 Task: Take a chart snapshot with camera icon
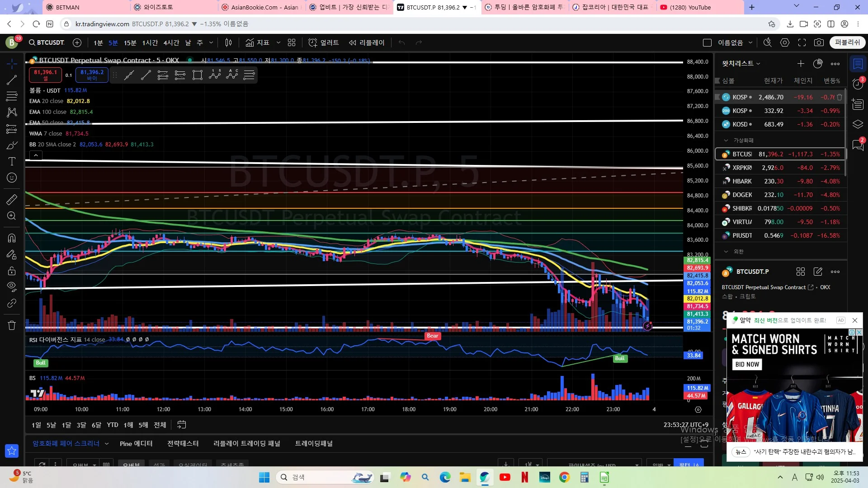point(819,42)
